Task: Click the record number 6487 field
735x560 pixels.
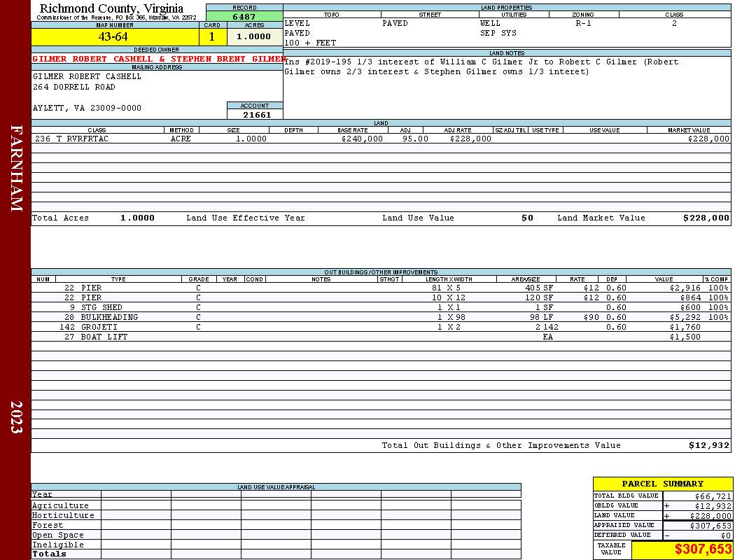Action: [x=244, y=16]
